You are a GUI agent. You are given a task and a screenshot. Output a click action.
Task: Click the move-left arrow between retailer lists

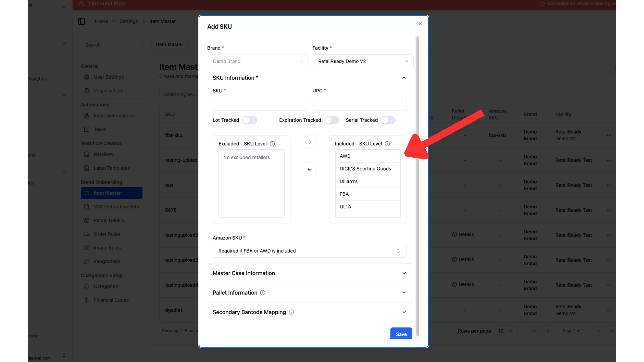310,169
